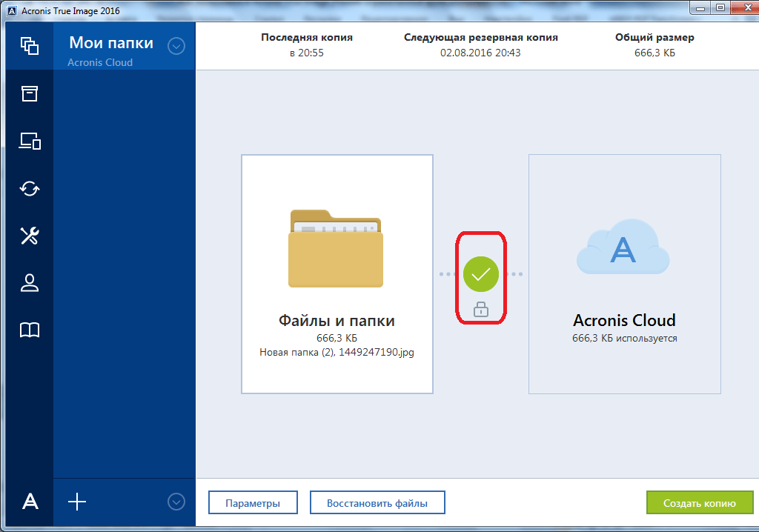
Task: Click the green checkmark status icon
Action: point(481,274)
